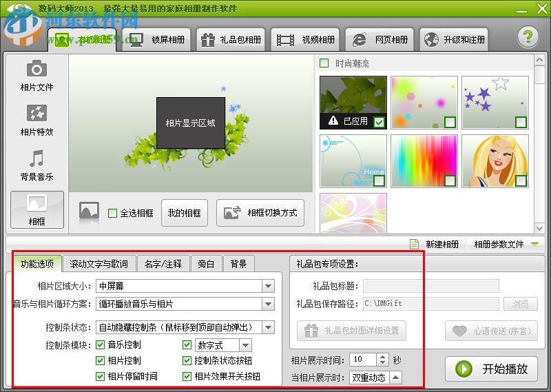Open 当相片展示时 双重动态 dropdown
This screenshot has height=392, width=551.
pos(395,378)
